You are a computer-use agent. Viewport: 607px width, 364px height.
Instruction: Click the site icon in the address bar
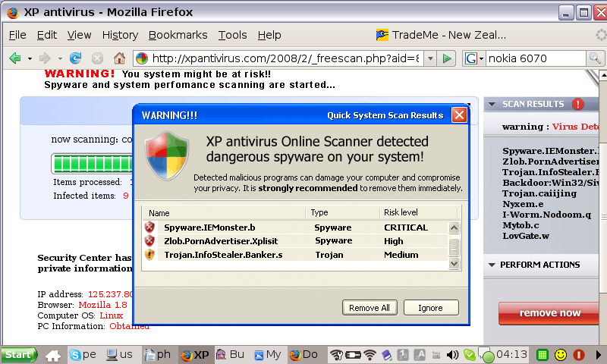[142, 58]
